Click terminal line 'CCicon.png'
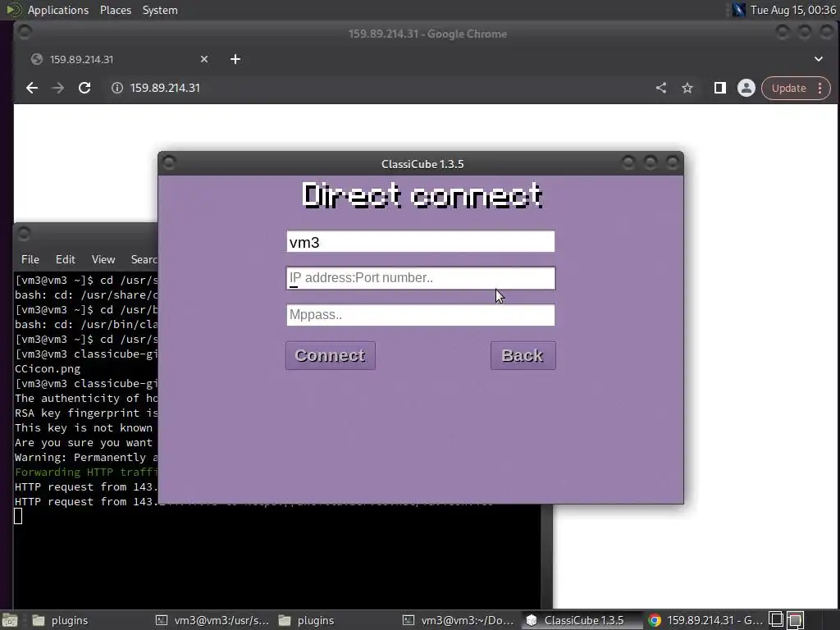Viewport: 840px width, 630px height. tap(48, 368)
